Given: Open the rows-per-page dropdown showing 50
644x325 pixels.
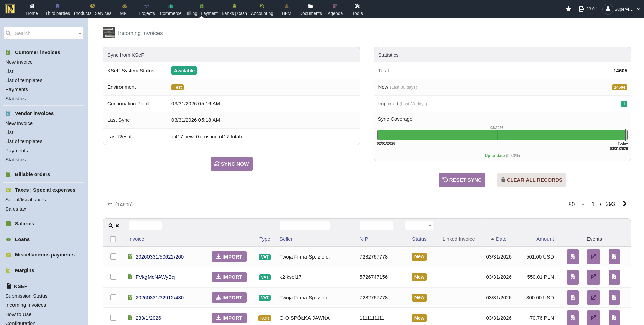Looking at the screenshot, I should pyautogui.click(x=574, y=205).
